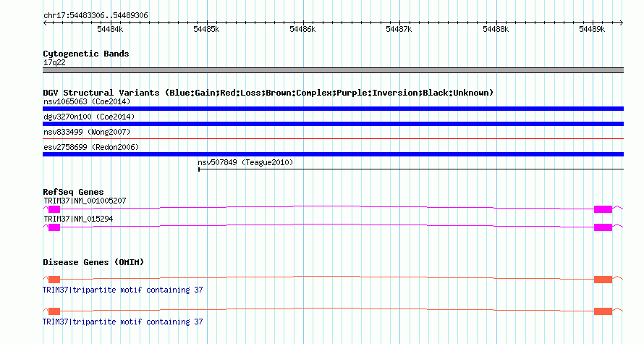Click the gray 17q22 cytogenetic band bar

pos(333,70)
